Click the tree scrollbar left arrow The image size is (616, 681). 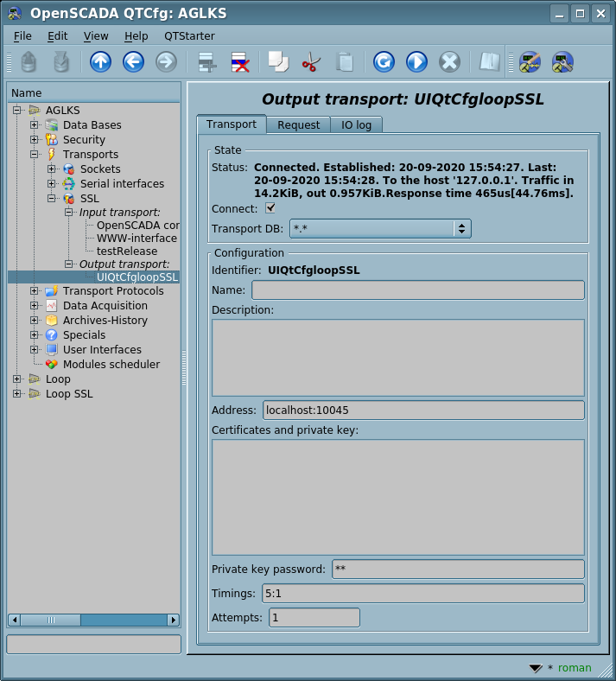pos(15,621)
